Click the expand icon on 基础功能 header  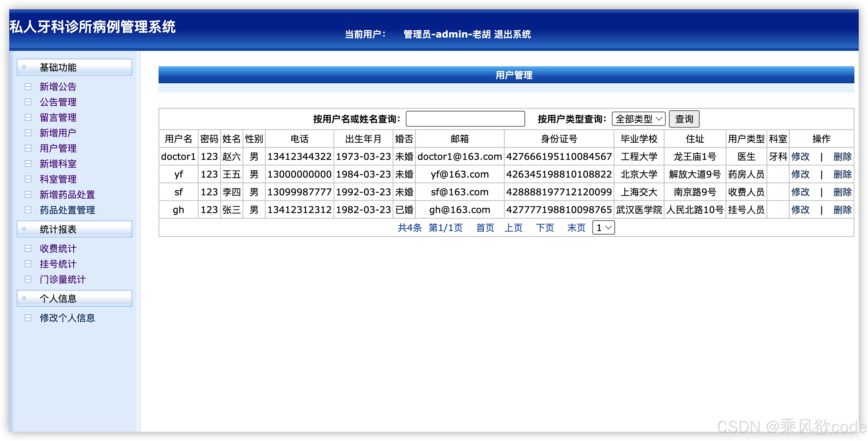(24, 67)
